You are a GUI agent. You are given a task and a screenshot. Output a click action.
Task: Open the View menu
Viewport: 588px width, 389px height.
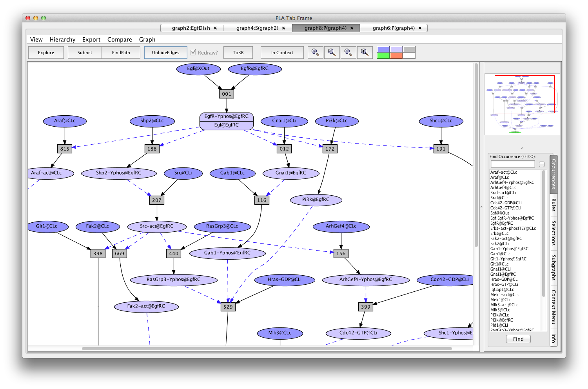click(36, 40)
